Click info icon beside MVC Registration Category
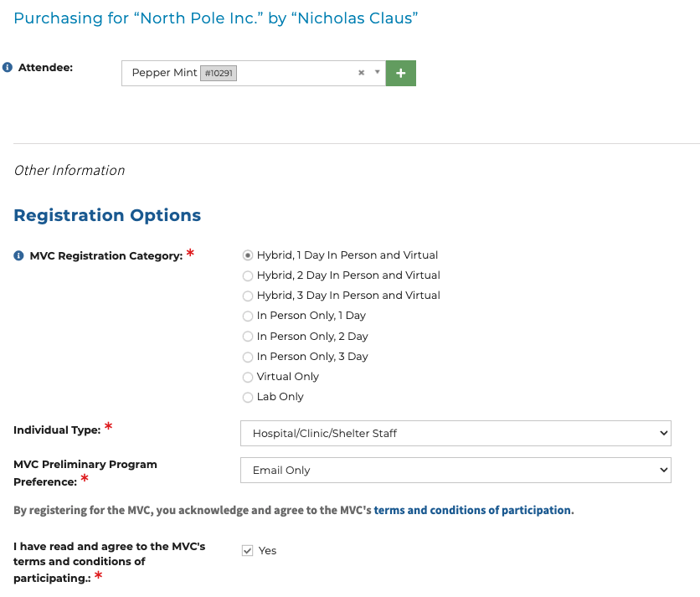Image resolution: width=700 pixels, height=597 pixels. [18, 255]
